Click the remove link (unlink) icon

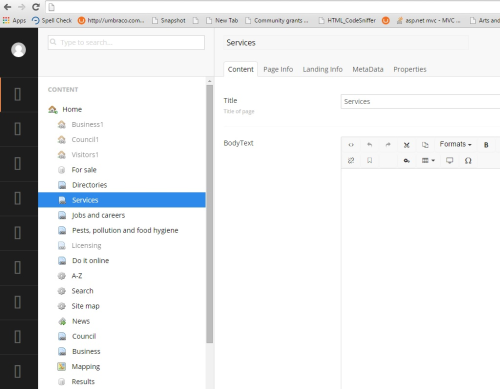pos(351,161)
